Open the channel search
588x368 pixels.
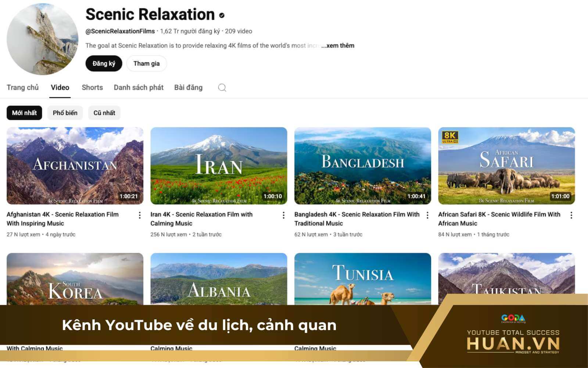coord(222,88)
